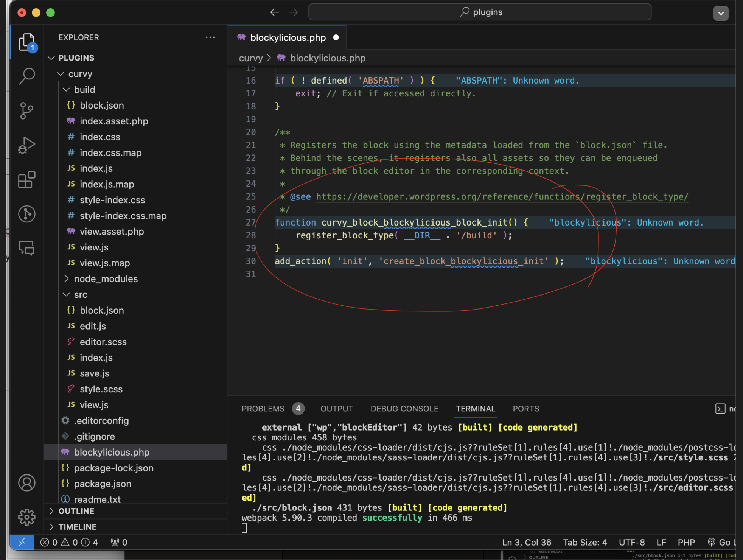Switch to the PORTS tab
743x560 pixels.
pyautogui.click(x=526, y=409)
